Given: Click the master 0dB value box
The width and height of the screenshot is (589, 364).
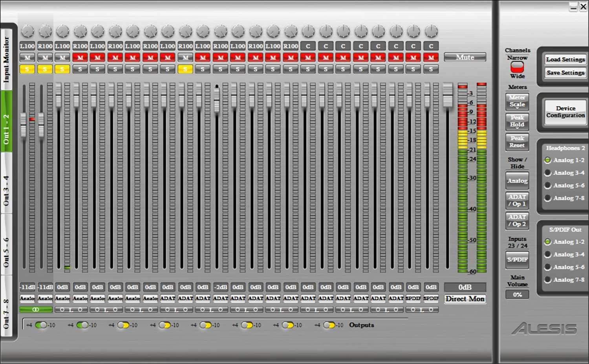Looking at the screenshot, I should coord(465,287).
